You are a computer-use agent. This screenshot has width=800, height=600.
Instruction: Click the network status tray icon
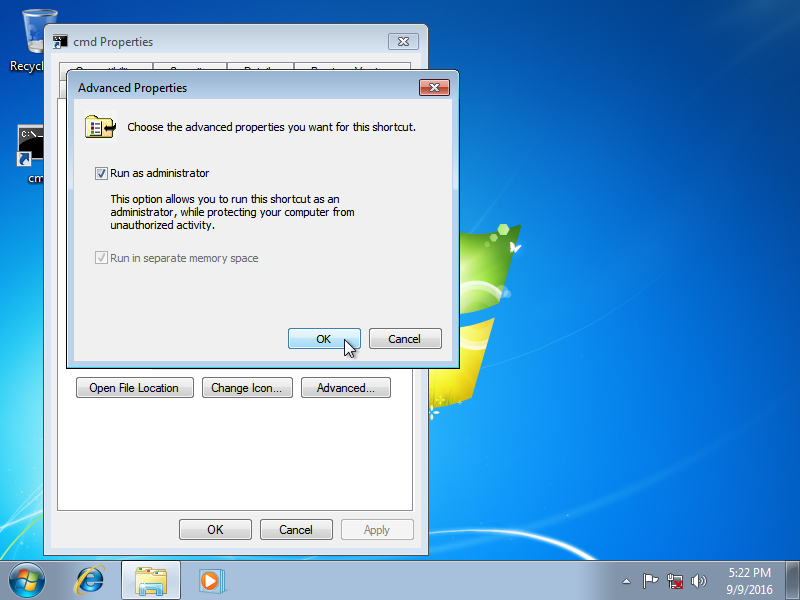[674, 581]
